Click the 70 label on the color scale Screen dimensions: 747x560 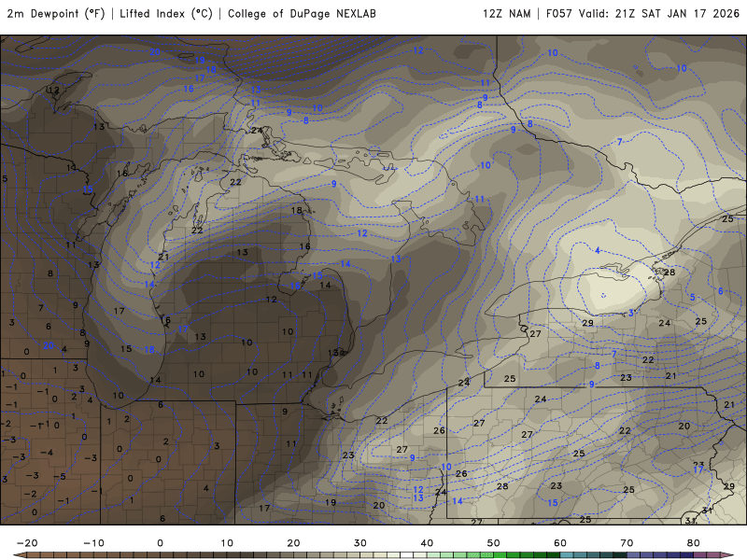[627, 543]
